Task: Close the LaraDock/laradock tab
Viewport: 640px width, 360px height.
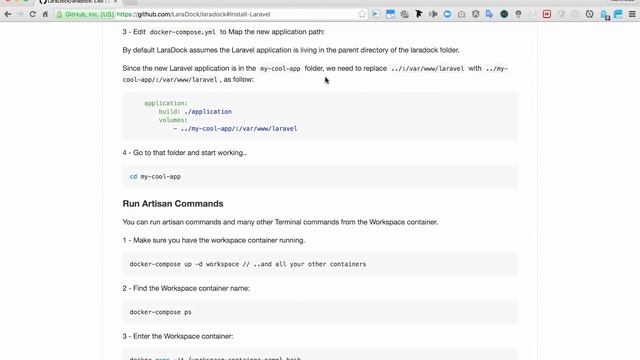Action: pyautogui.click(x=116, y=2)
